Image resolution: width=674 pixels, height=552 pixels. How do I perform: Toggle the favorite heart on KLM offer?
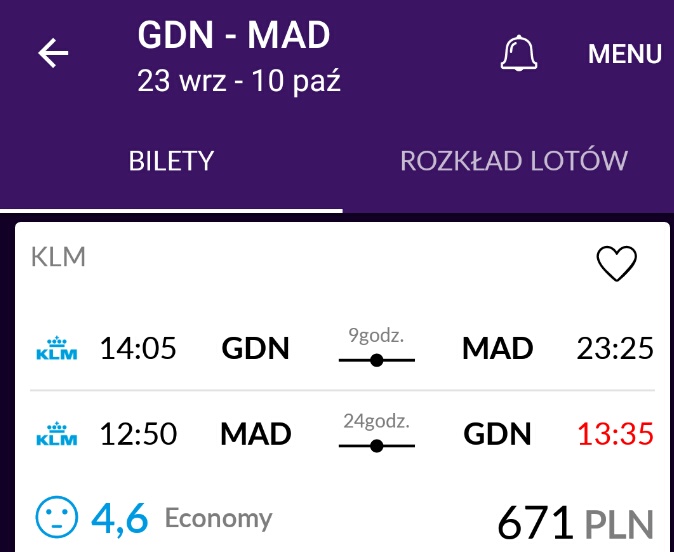tap(616, 263)
